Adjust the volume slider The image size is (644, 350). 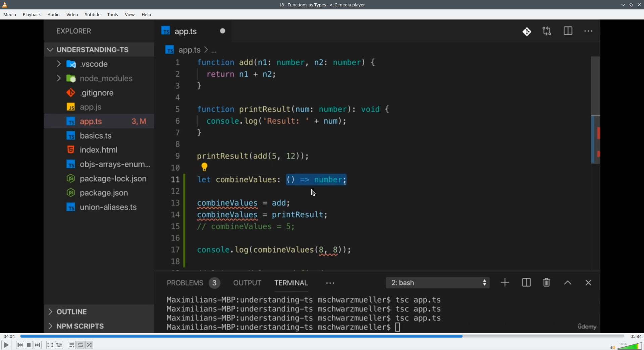point(630,346)
